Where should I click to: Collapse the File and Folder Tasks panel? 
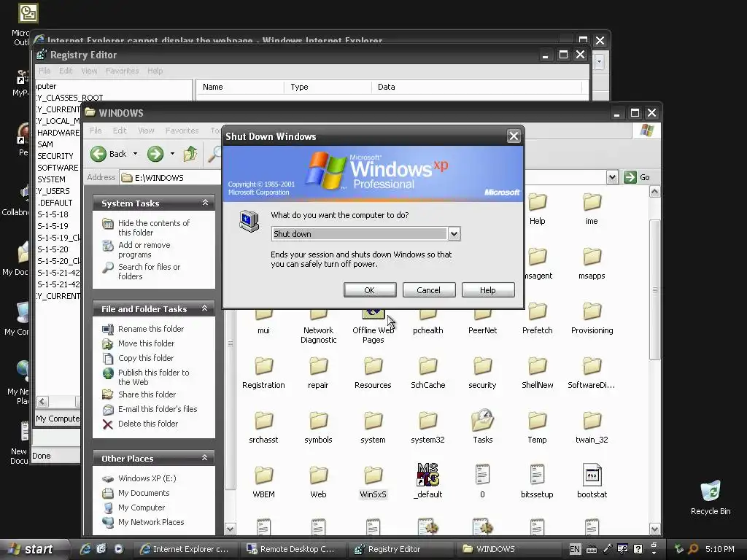[x=205, y=308]
